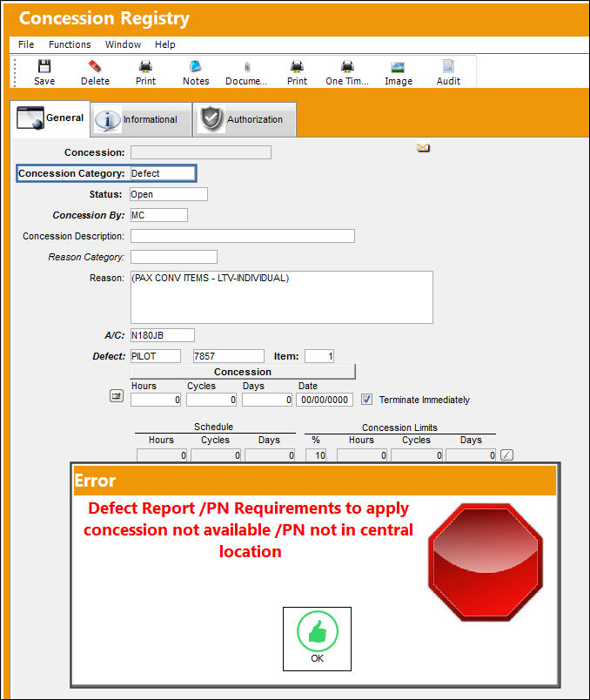Viewport: 590px width, 700px height.
Task: Click the Concession Limits % field
Action: [x=316, y=455]
